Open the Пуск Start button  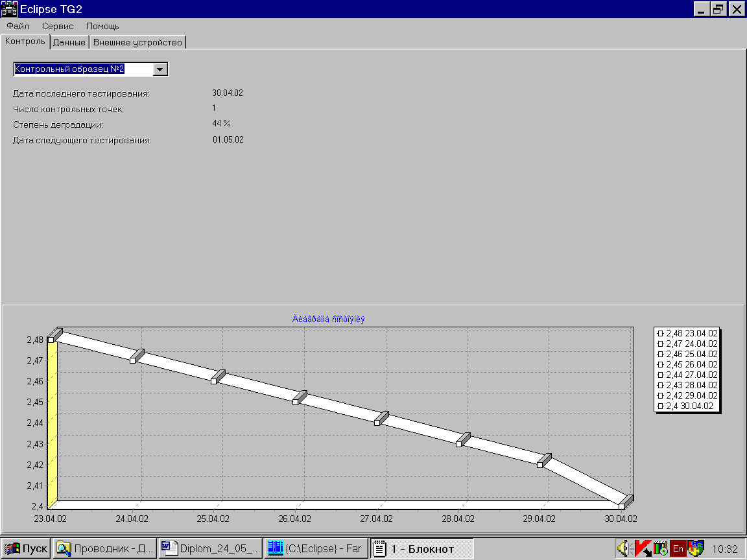[x=27, y=549]
